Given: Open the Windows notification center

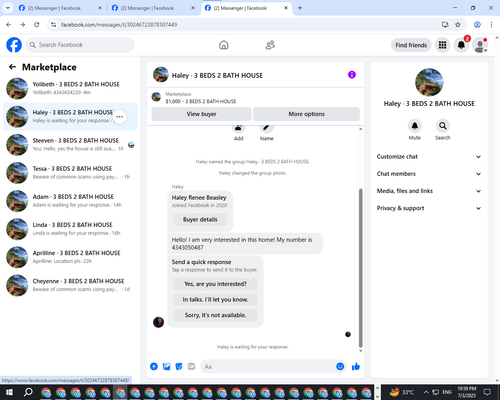Looking at the screenshot, I should [x=488, y=392].
